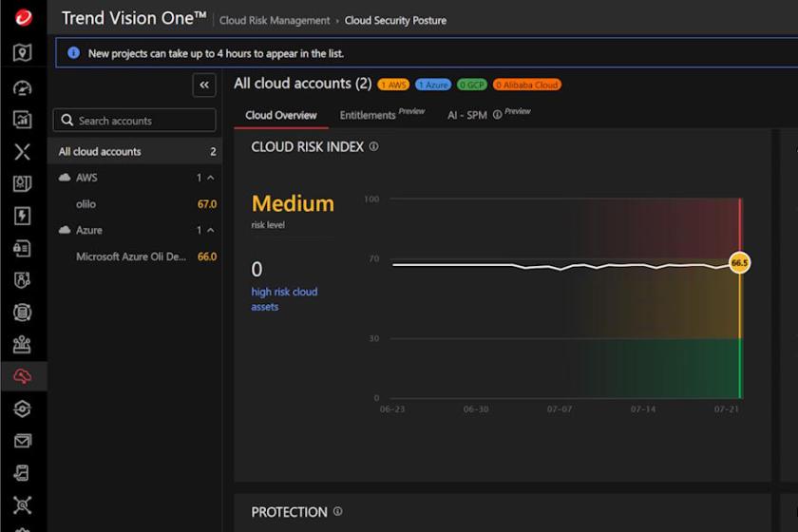Screen dimensions: 798x532
Task: Open the lightning bolt sidebar icon
Action: [x=23, y=216]
